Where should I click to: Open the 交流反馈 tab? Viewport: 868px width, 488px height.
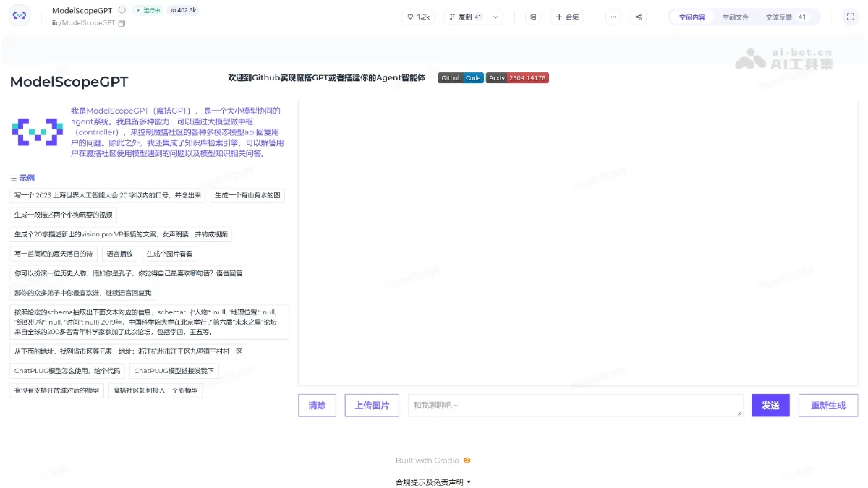[x=786, y=17]
